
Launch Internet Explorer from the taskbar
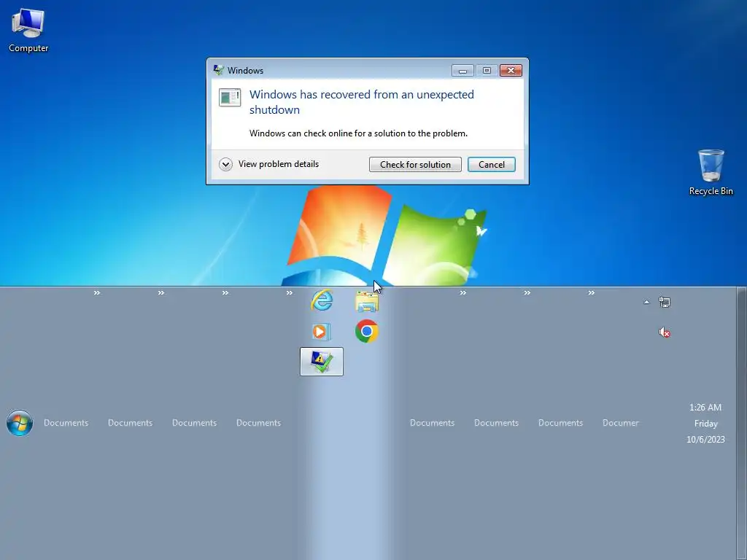322,300
